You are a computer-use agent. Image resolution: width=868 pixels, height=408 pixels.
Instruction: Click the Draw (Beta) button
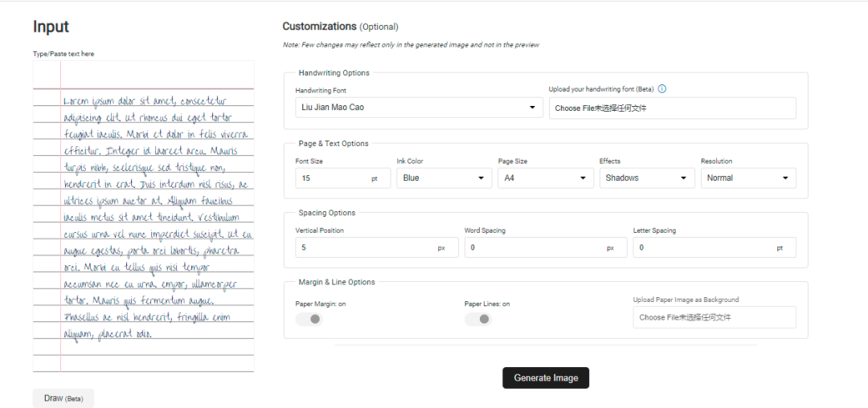click(63, 398)
